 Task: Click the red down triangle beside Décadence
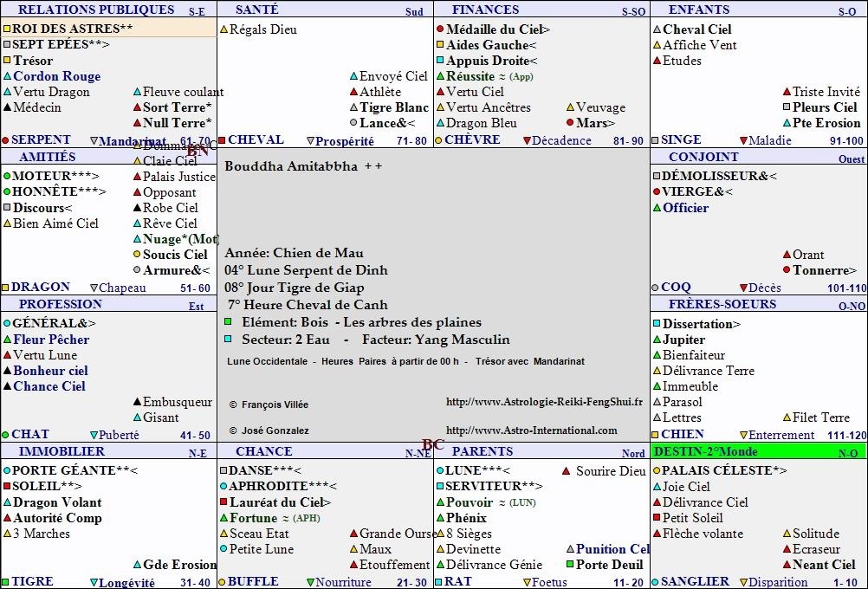point(525,141)
